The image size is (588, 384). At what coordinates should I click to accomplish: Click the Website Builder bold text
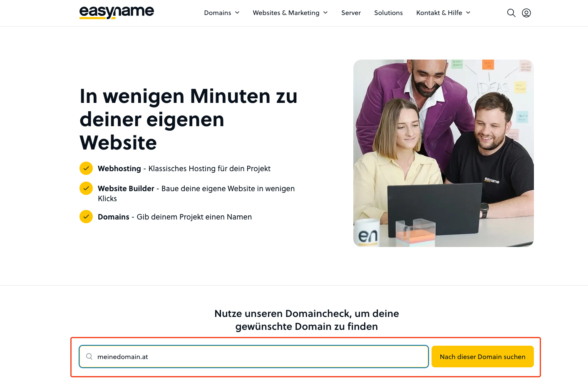[126, 189]
